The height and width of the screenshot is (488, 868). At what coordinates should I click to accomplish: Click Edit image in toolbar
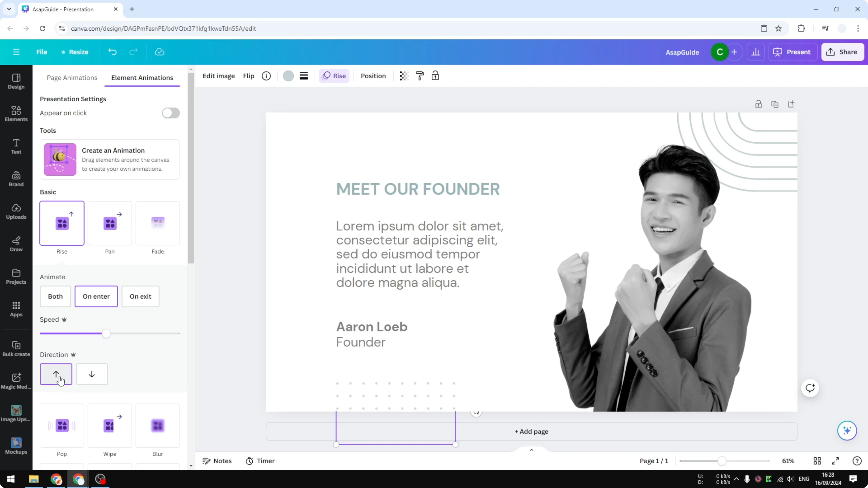click(x=219, y=76)
